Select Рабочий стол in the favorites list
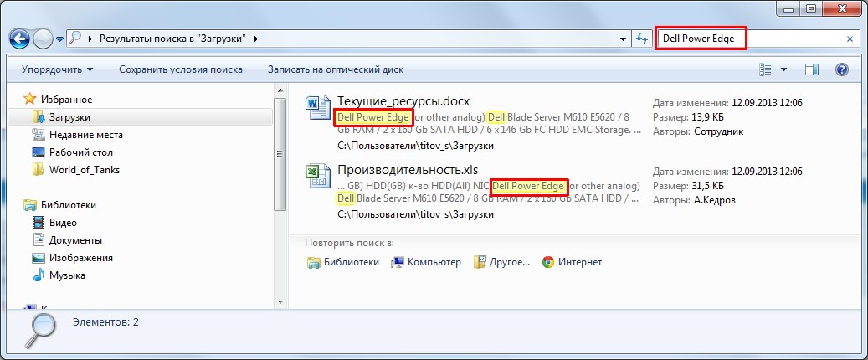This screenshot has width=868, height=360. coord(80,152)
